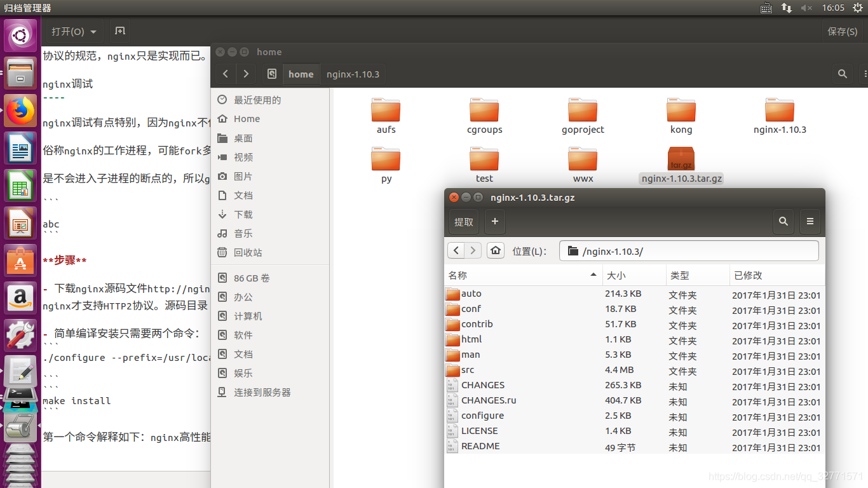Sort archive list by 大小 column
The image size is (868, 488).
point(634,275)
